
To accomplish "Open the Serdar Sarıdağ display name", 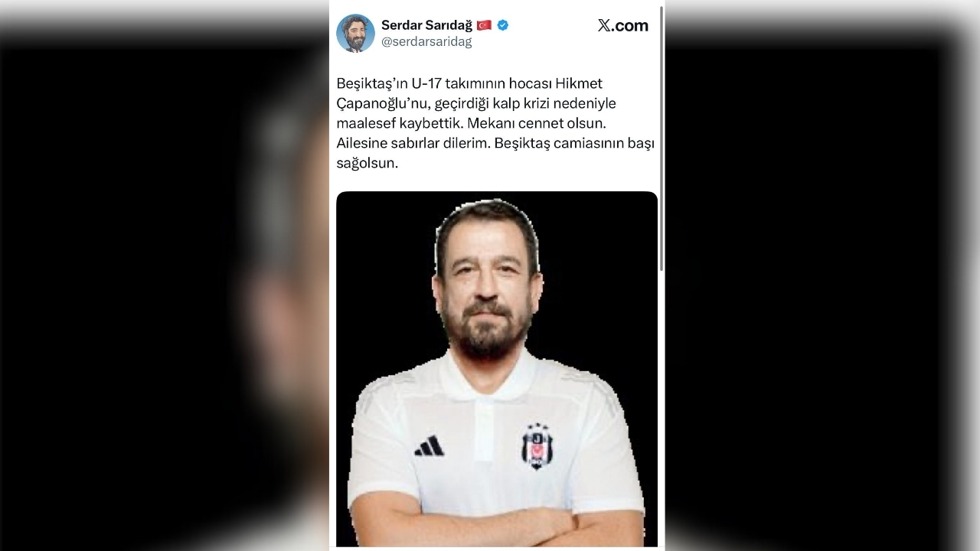I will (x=426, y=25).
